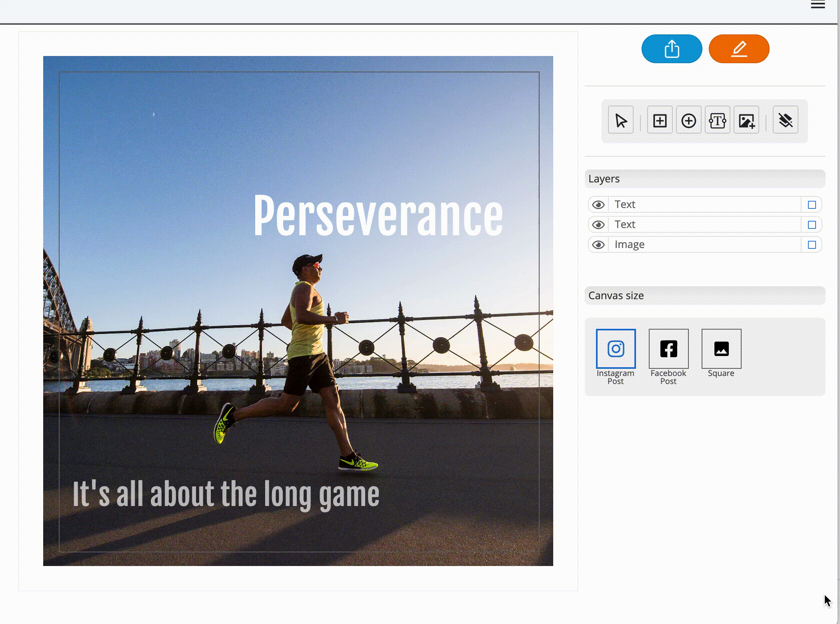Click the blue share/export button
This screenshot has width=840, height=624.
pos(672,49)
